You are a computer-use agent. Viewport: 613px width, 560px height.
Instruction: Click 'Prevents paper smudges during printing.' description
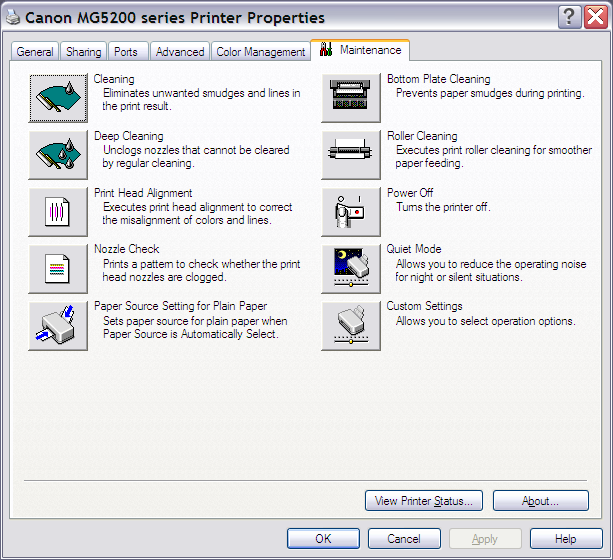[x=490, y=93]
